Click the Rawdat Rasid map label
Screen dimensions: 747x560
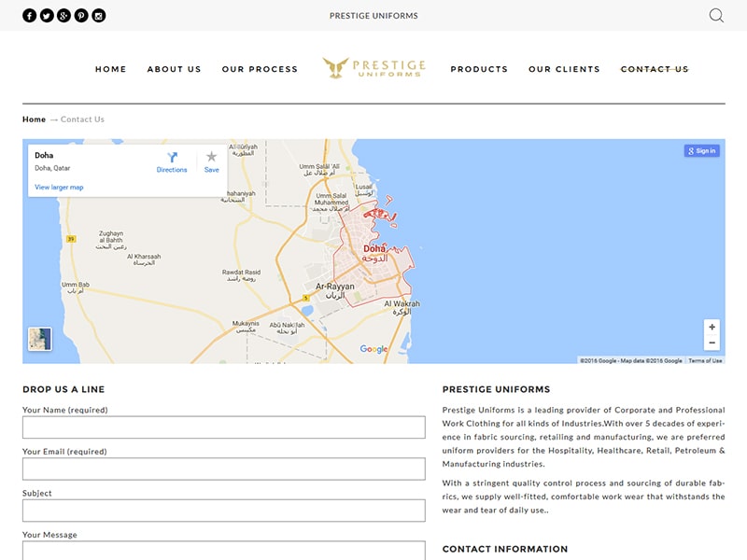241,275
